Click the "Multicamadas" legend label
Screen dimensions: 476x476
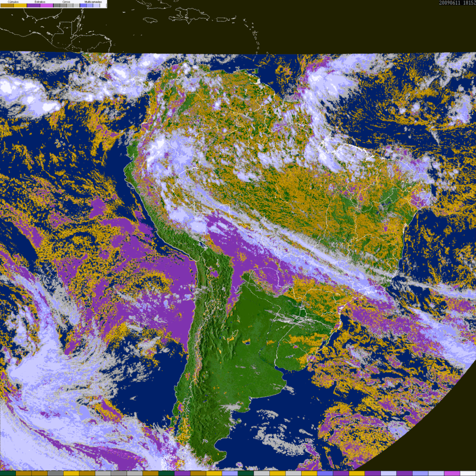pos(93,2)
